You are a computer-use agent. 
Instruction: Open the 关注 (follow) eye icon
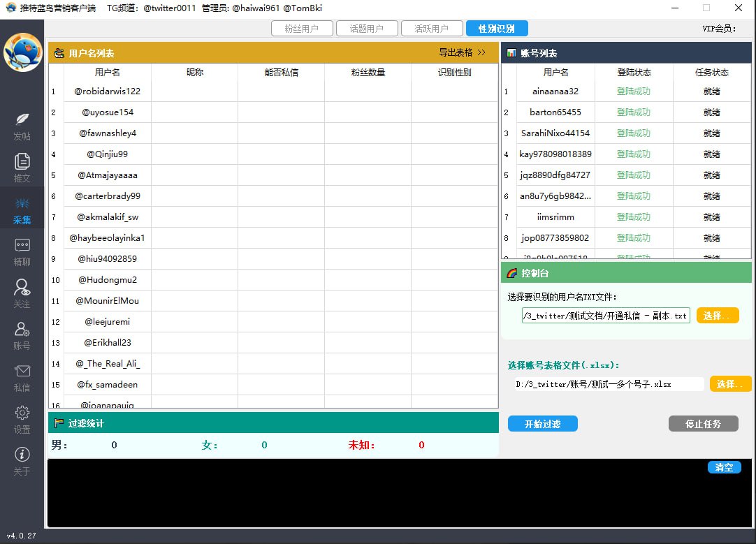tap(22, 288)
